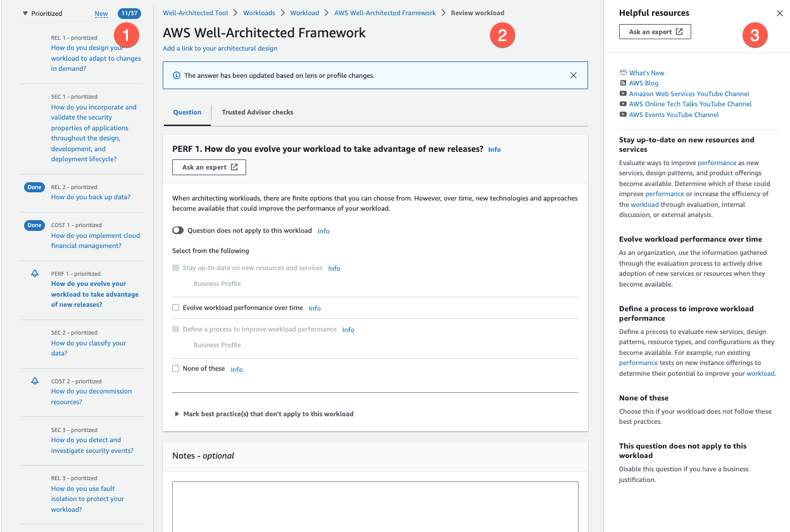Check Evolve workload performance over time
This screenshot has height=532, width=790.
(175, 307)
